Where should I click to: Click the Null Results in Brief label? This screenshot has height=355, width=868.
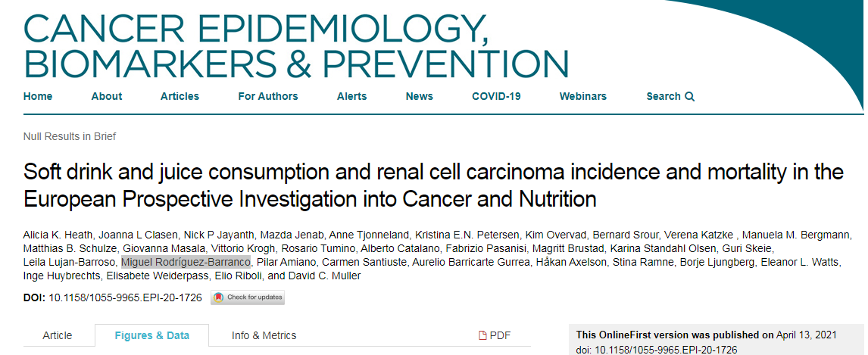[x=70, y=136]
